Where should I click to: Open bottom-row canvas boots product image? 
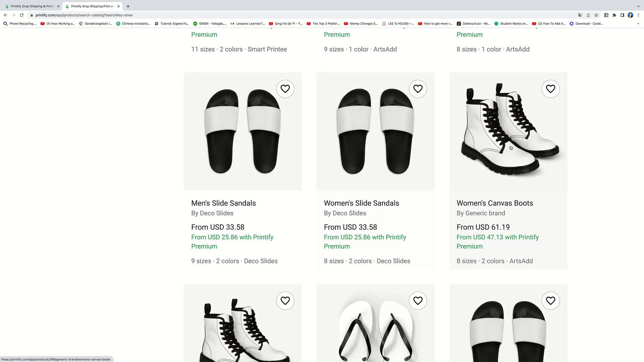(x=243, y=323)
